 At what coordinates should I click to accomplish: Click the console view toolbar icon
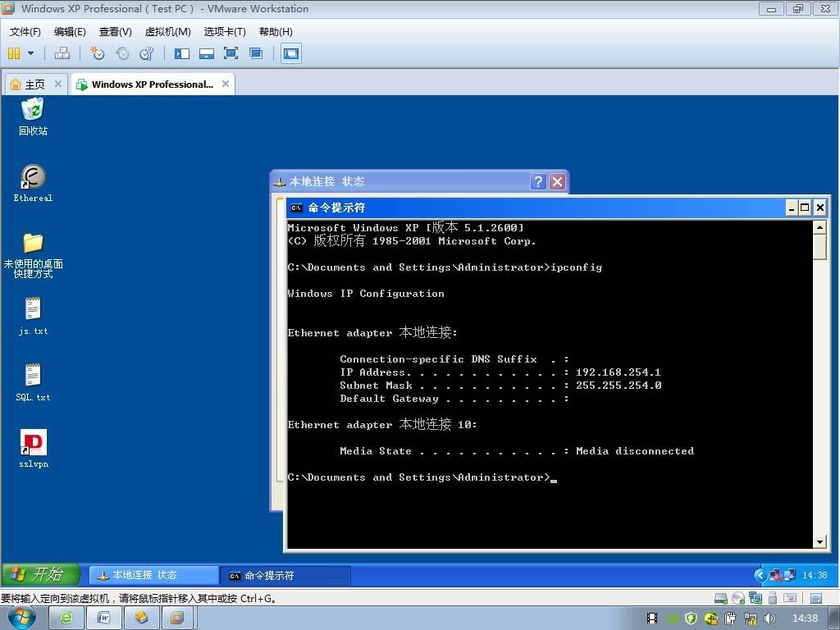tap(291, 53)
